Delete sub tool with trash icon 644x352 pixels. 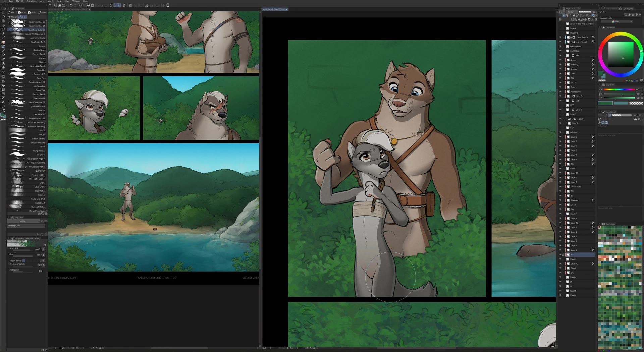point(46,214)
